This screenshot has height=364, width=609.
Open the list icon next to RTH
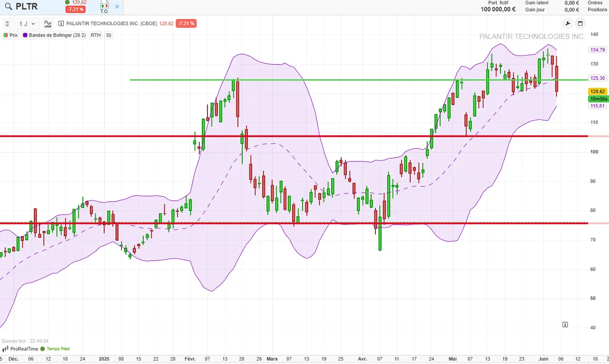(x=109, y=35)
